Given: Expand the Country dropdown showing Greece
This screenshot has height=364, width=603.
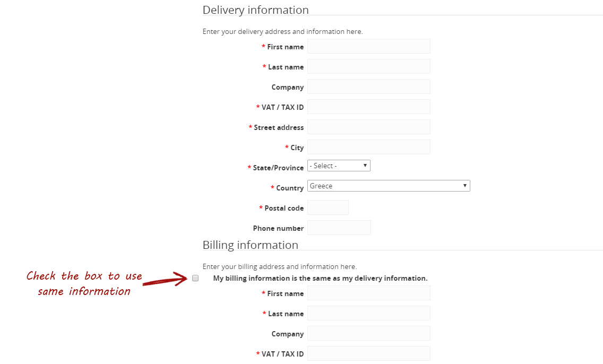Looking at the screenshot, I should click(389, 186).
